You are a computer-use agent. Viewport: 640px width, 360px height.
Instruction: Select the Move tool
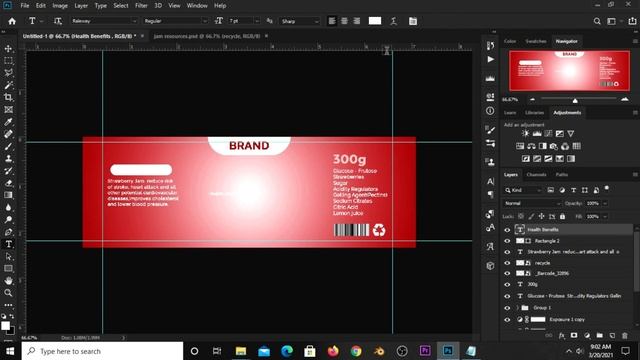(x=8, y=49)
